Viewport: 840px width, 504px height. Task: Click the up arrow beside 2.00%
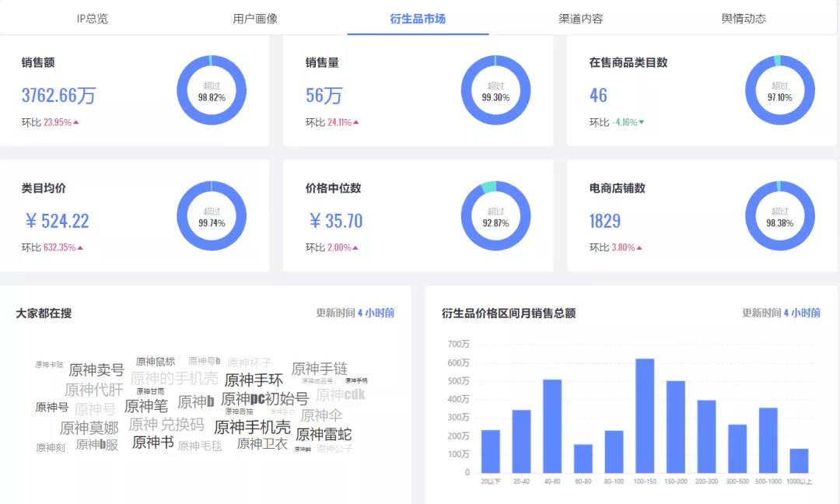[355, 248]
